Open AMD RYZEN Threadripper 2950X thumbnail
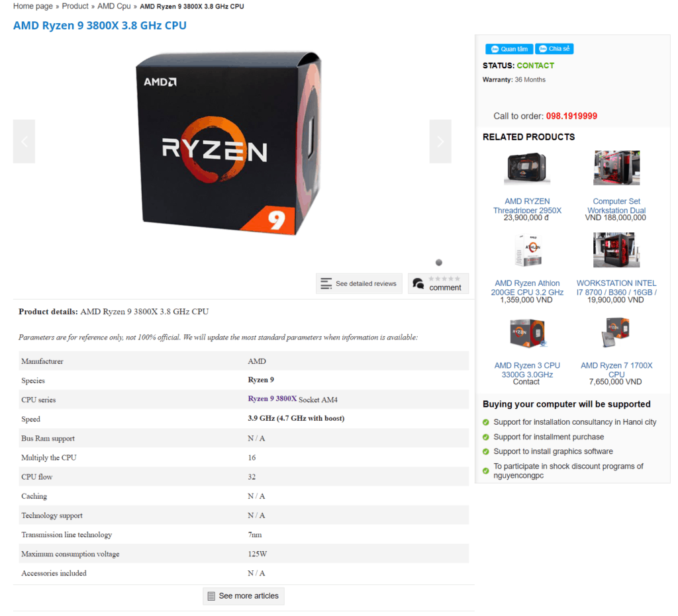Viewport: 678px width, 616px height. [x=526, y=168]
